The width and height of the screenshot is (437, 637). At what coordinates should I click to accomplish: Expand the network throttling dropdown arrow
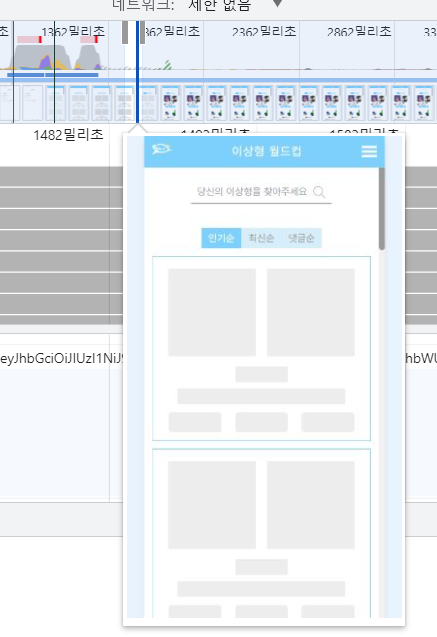pos(277,4)
